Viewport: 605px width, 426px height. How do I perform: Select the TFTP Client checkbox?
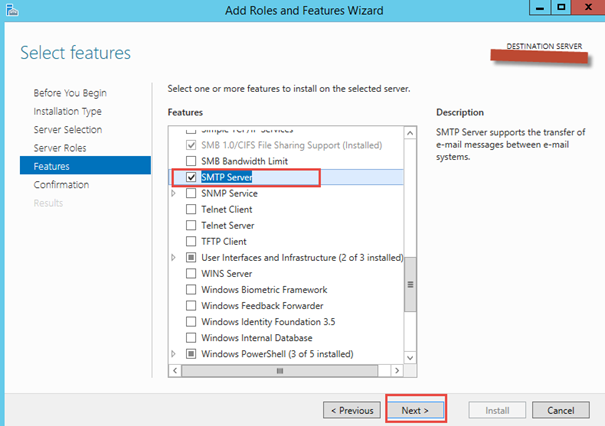pyautogui.click(x=191, y=241)
